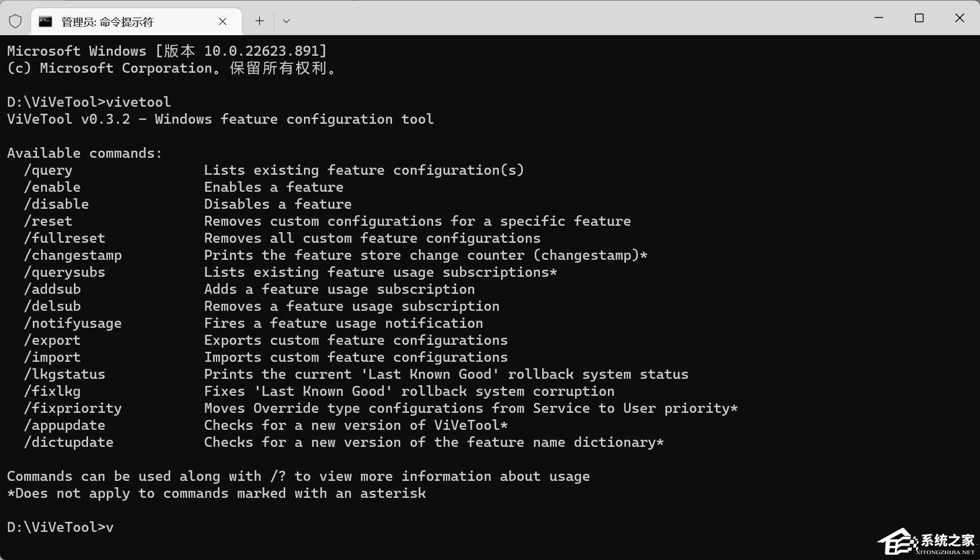Screen dimensions: 980x560
Task: Click the /notifyusage command text
Action: pyautogui.click(x=73, y=323)
